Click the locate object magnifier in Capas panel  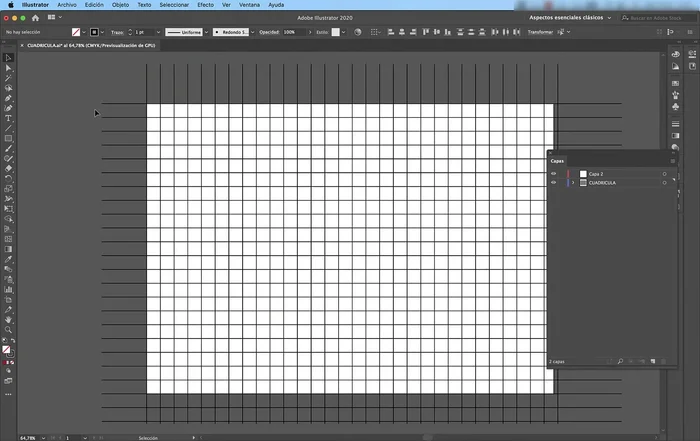[621, 360]
